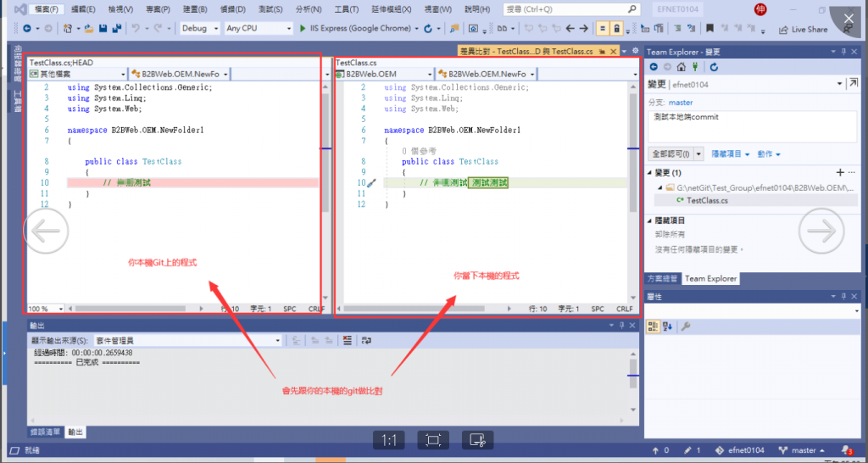868x463 pixels.
Task: Open the 偵錯(D) menu
Action: pos(232,9)
